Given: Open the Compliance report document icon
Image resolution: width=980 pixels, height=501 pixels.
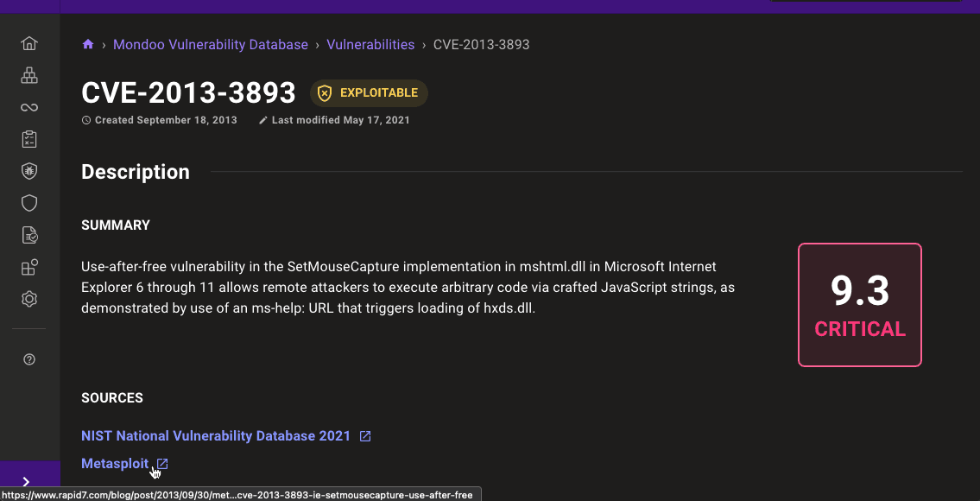Looking at the screenshot, I should (x=29, y=234).
